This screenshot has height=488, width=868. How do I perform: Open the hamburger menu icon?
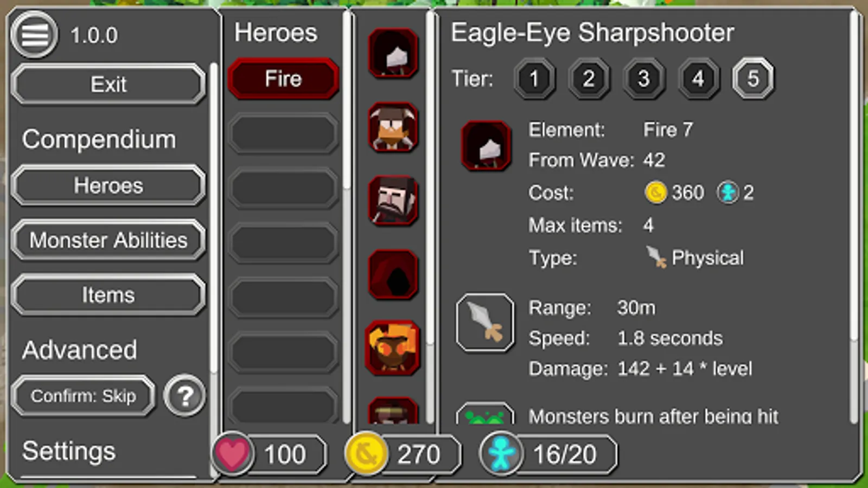[x=34, y=35]
